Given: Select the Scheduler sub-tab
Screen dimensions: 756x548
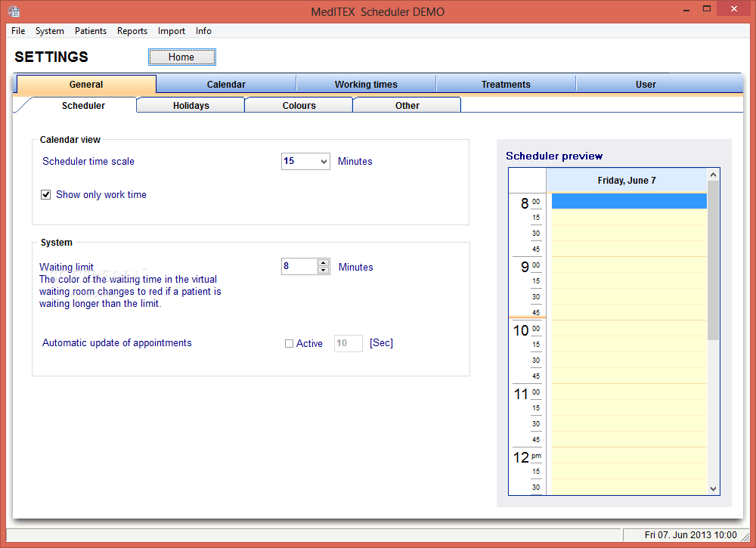Looking at the screenshot, I should 83,106.
